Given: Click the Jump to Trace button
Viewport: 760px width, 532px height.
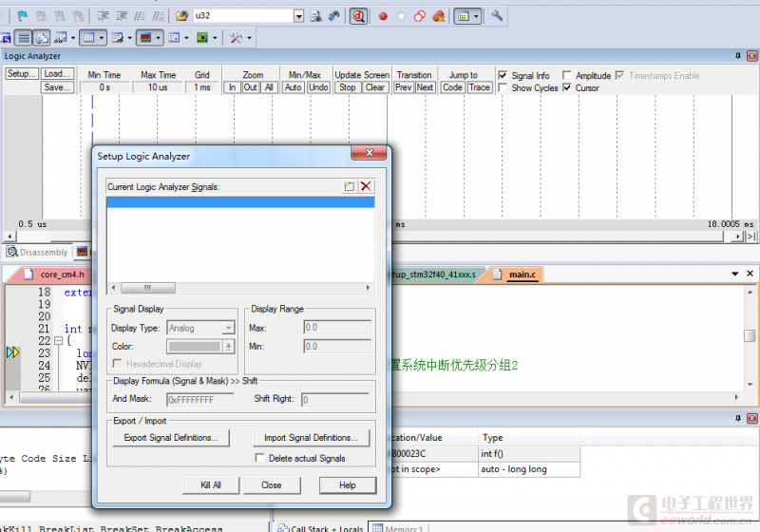Looking at the screenshot, I should pos(479,87).
